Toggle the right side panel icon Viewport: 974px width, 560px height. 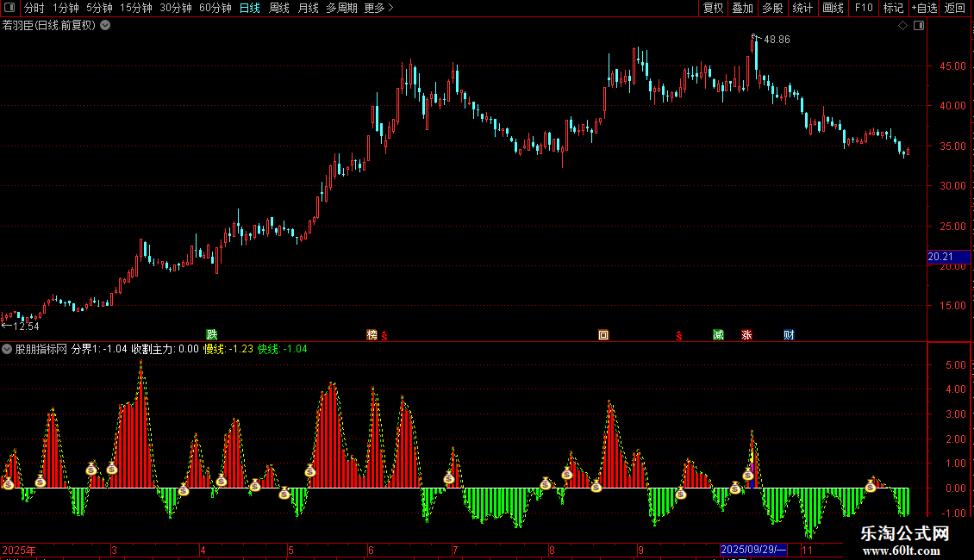pos(919,26)
